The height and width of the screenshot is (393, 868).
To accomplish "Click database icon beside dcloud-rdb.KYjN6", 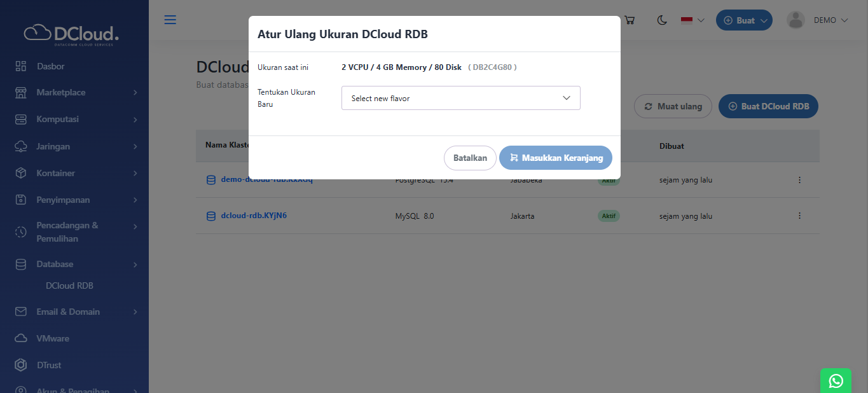I will pos(211,216).
